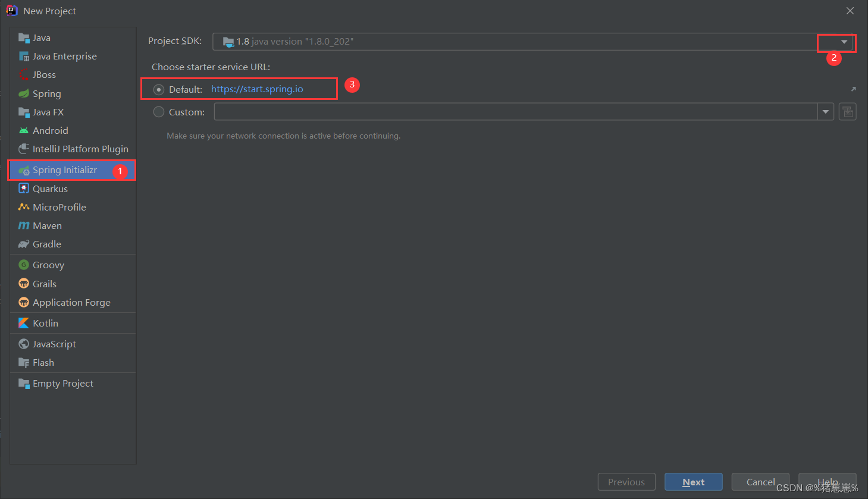Click the Help button
Viewport: 868px width, 499px height.
(x=828, y=482)
